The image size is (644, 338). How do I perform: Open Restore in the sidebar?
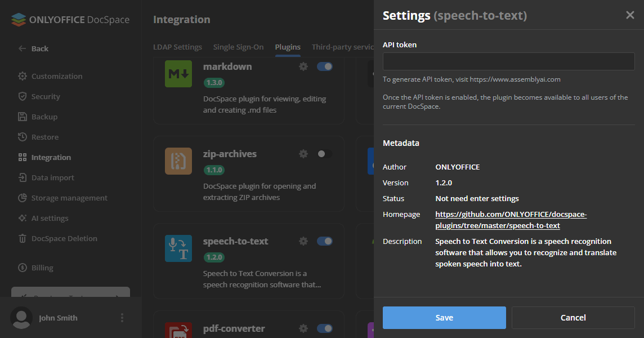point(45,137)
